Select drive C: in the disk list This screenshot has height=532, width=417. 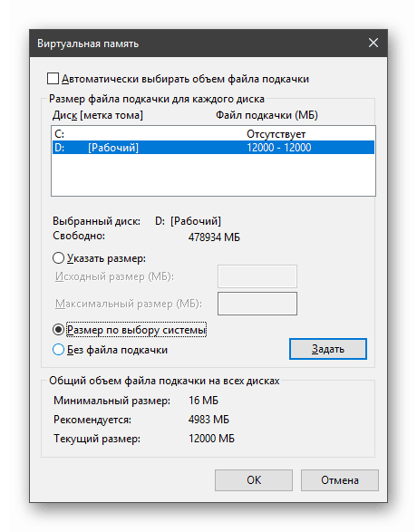coord(213,134)
